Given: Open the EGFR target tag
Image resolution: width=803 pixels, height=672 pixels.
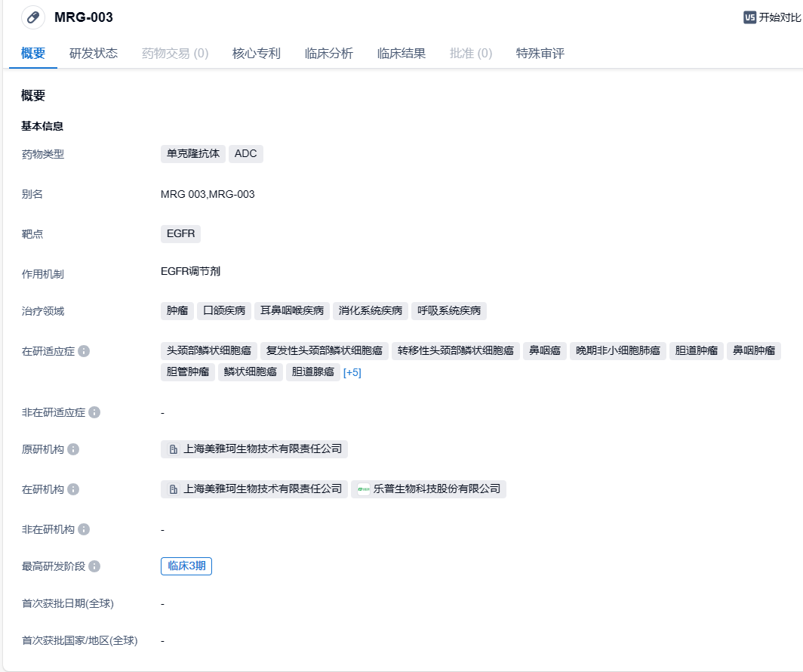Looking at the screenshot, I should coord(181,234).
